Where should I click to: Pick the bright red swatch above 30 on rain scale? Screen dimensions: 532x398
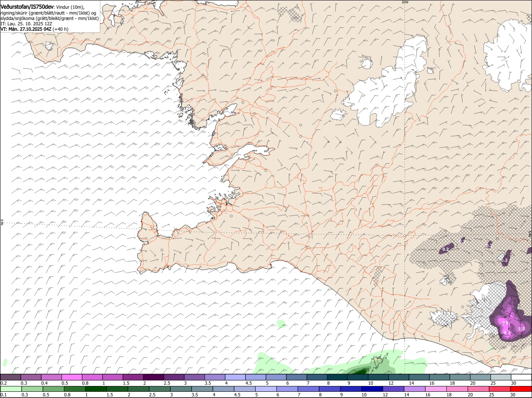(521, 389)
